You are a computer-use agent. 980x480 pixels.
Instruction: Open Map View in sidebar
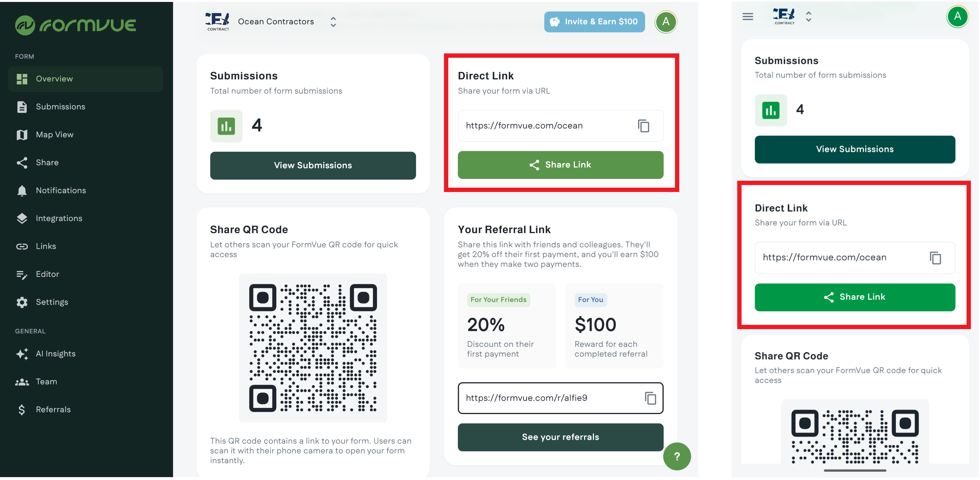click(54, 135)
